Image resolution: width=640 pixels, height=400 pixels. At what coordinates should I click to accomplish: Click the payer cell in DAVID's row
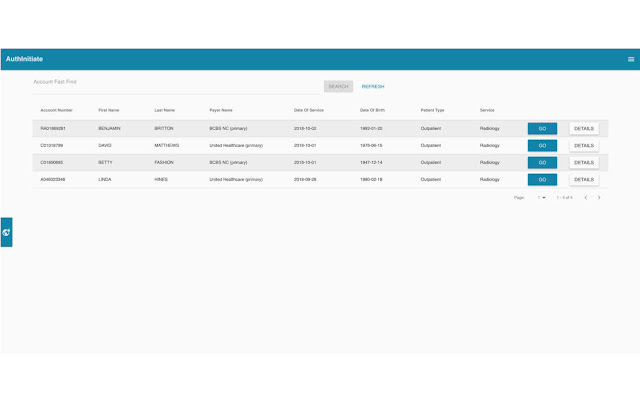click(236, 146)
